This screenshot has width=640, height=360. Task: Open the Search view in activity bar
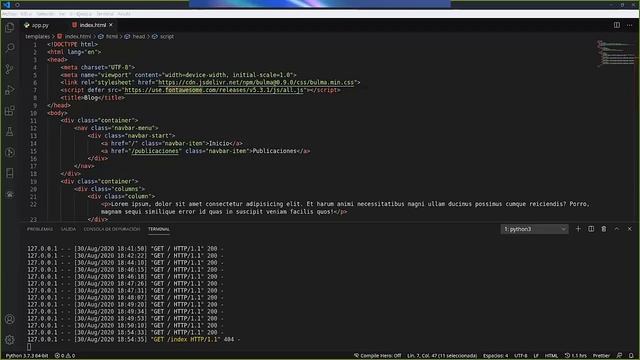point(10,48)
